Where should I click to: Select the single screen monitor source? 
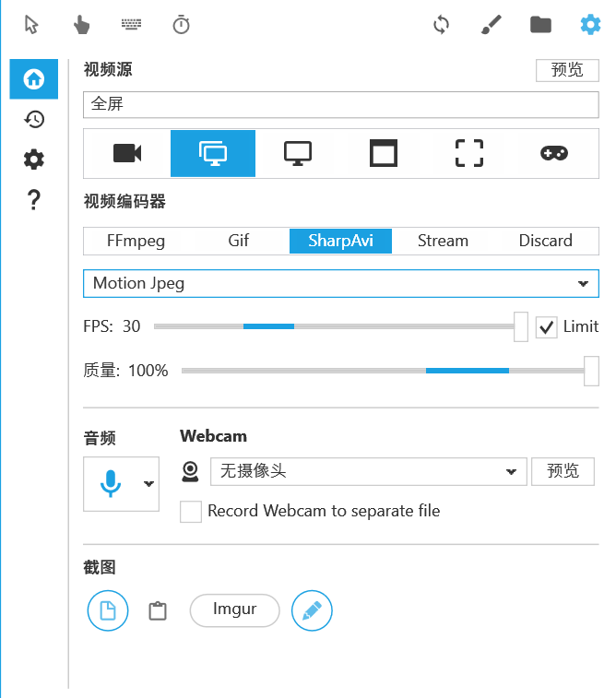298,153
